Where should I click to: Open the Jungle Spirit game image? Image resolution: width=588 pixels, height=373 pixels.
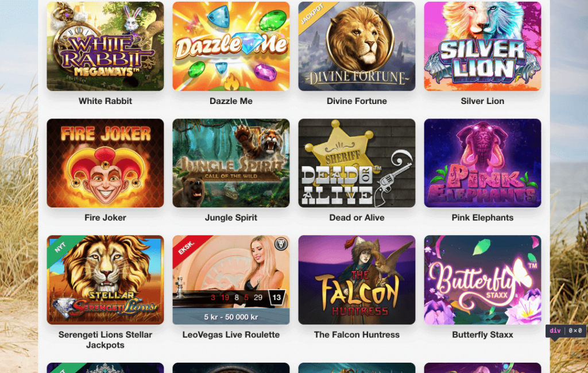231,163
